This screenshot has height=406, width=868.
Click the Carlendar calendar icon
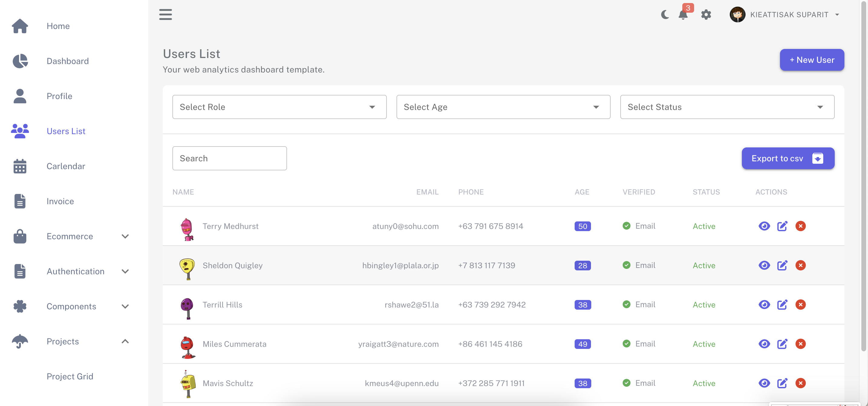(x=20, y=166)
